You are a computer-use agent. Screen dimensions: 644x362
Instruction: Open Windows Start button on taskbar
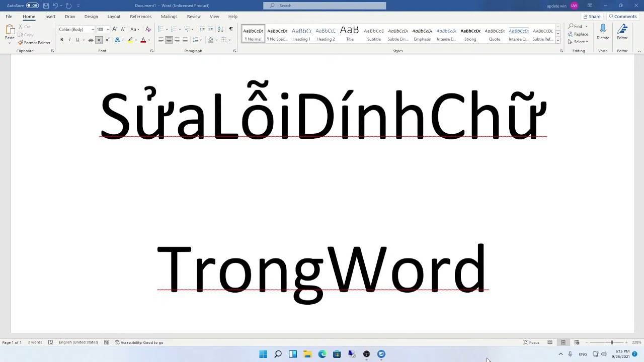click(263, 354)
